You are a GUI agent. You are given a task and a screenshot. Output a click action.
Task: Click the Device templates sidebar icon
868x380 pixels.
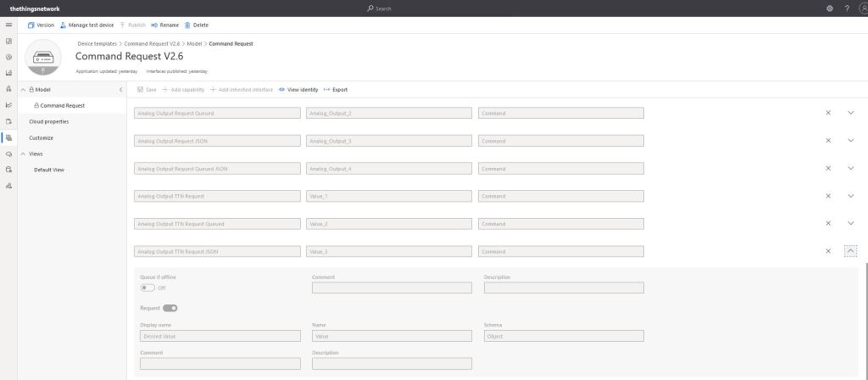pos(8,137)
